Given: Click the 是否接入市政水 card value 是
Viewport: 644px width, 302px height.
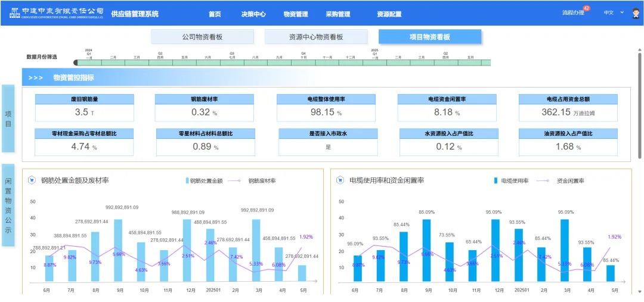Looking at the screenshot, I should click(328, 147).
